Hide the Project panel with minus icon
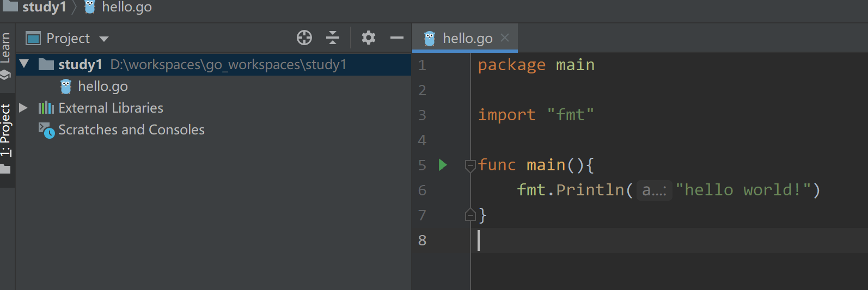Image resolution: width=868 pixels, height=290 pixels. pyautogui.click(x=397, y=38)
